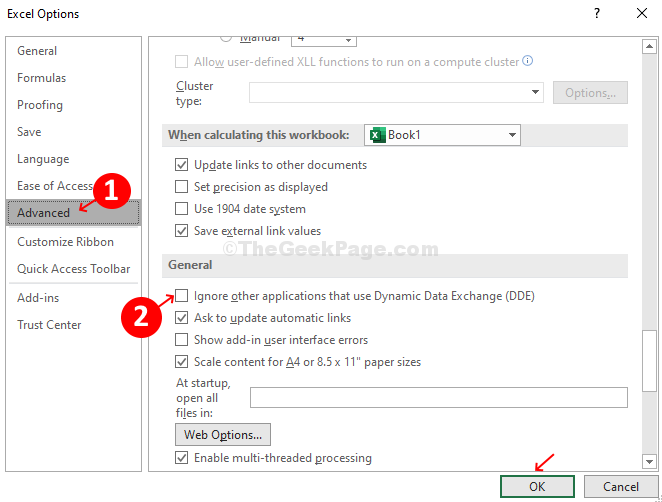Viewport: 662px width, 502px height.
Task: Click the scrollbar down arrow
Action: click(649, 461)
